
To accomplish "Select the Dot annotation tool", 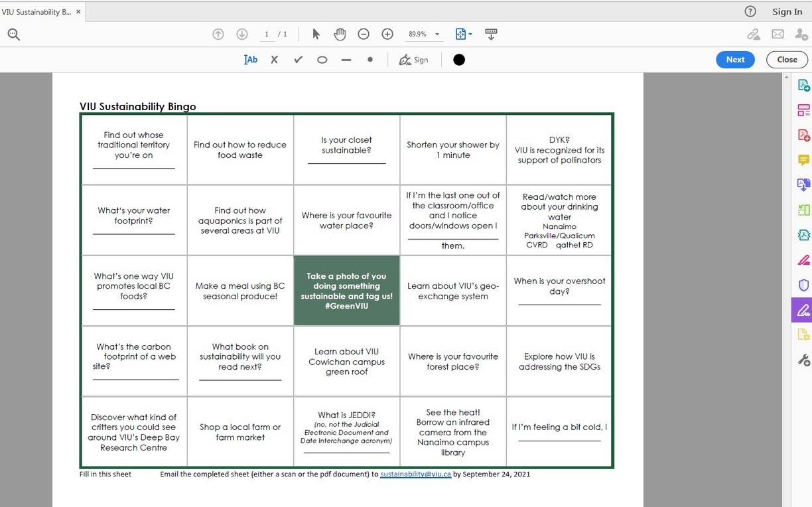I will pos(370,59).
